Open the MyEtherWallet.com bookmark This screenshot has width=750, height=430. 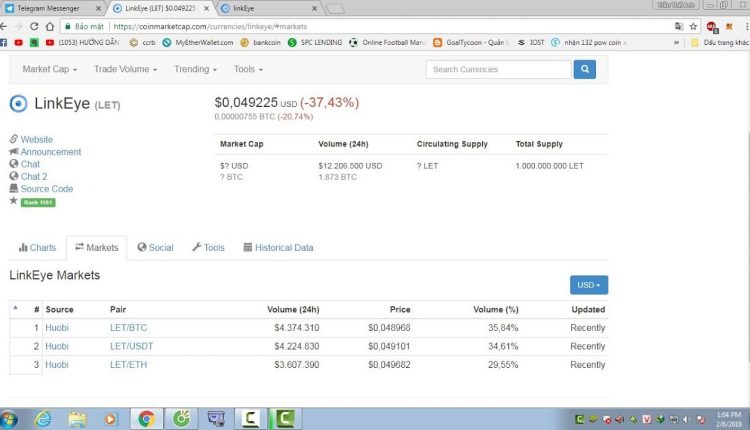tap(198, 43)
